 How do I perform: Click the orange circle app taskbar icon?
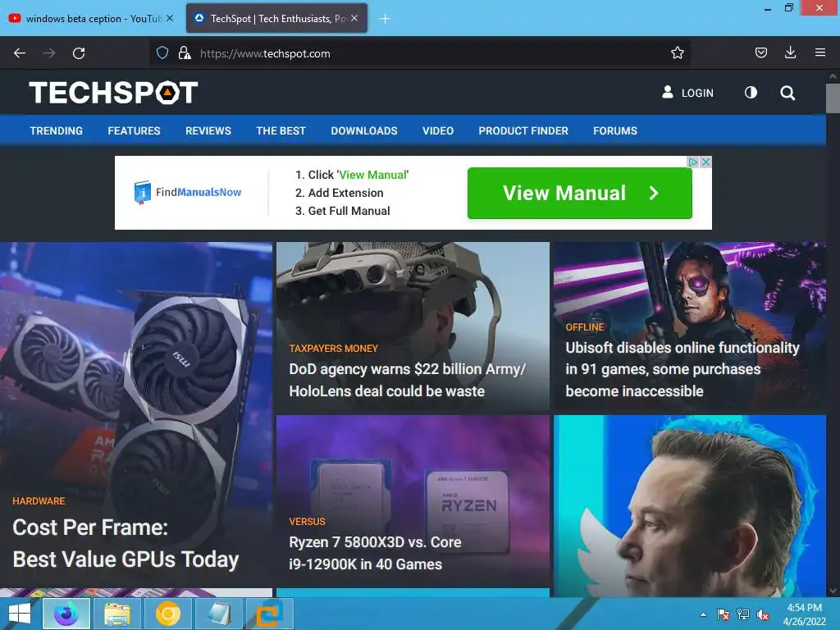tap(167, 614)
